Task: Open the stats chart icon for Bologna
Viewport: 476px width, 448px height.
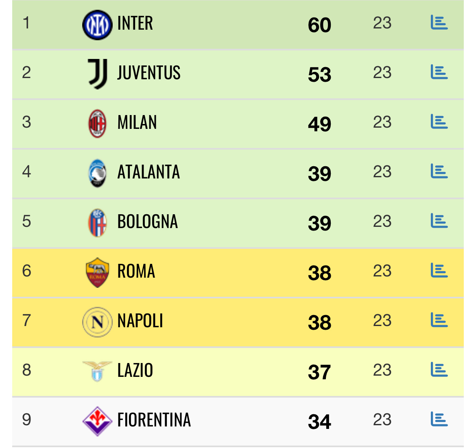Action: pos(439,220)
